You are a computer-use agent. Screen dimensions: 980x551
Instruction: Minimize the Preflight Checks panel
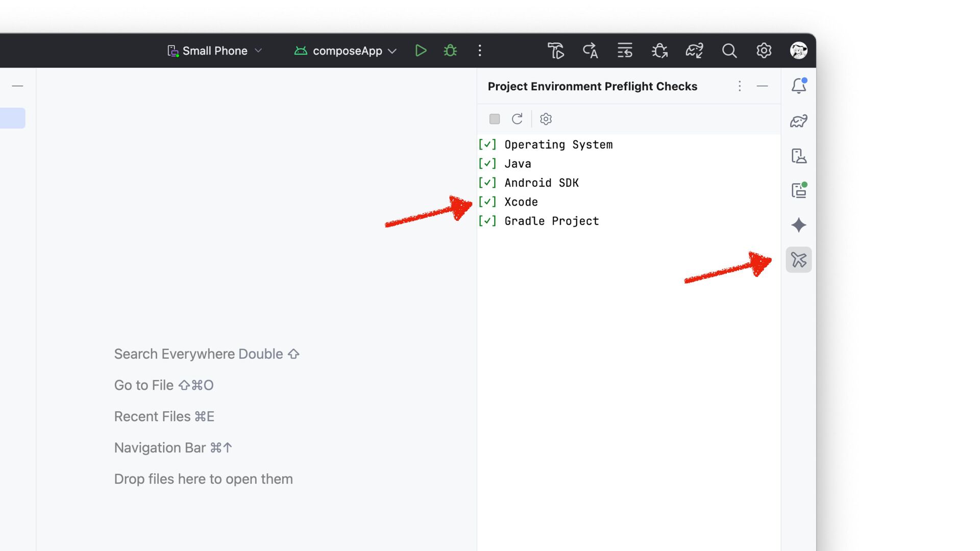pyautogui.click(x=762, y=86)
